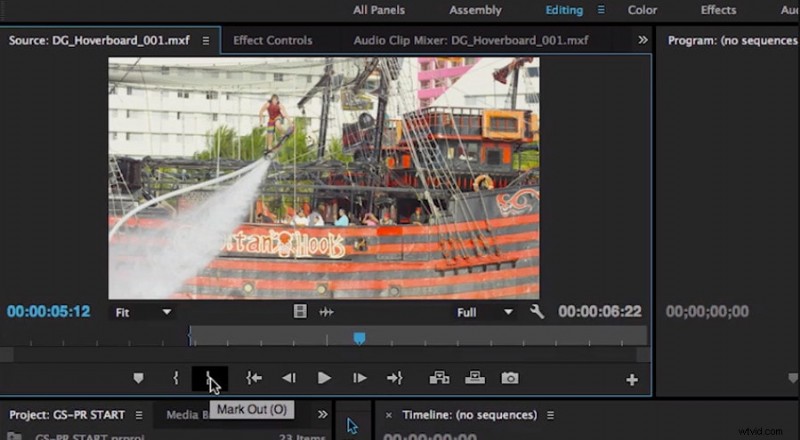800x440 pixels.
Task: Play the source clip
Action: point(324,378)
